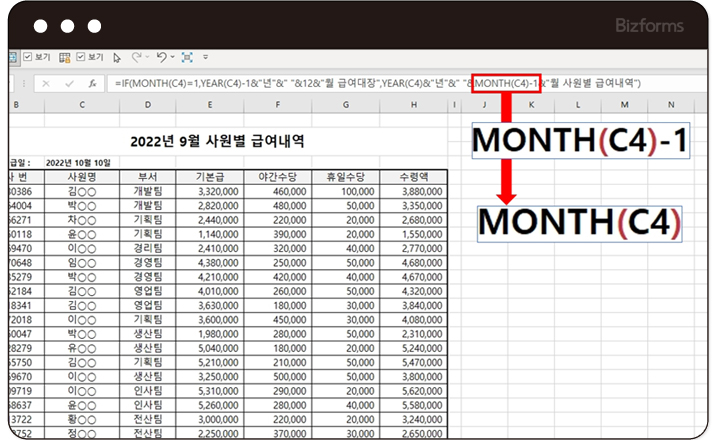Select column H header

click(412, 105)
